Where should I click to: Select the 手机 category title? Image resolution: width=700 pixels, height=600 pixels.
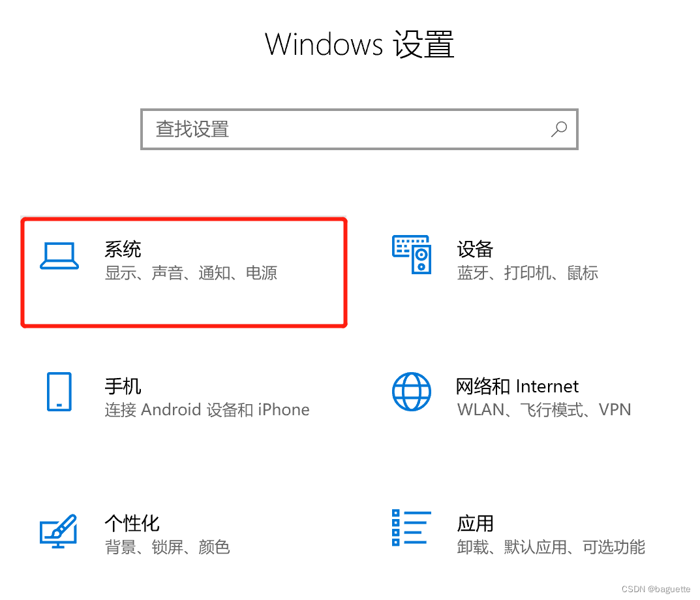123,386
